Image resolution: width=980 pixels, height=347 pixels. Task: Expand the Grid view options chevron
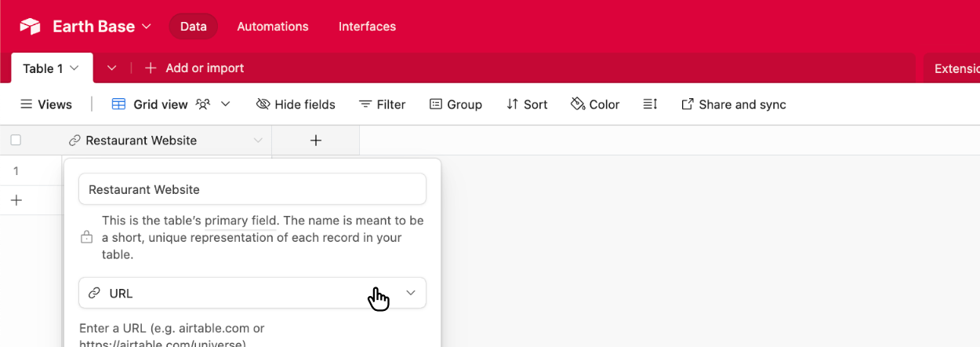pos(226,104)
